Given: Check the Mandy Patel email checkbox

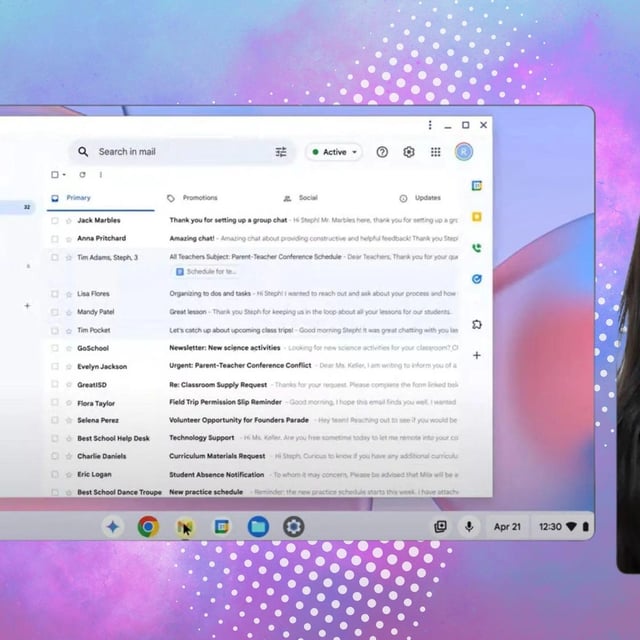Looking at the screenshot, I should (55, 312).
